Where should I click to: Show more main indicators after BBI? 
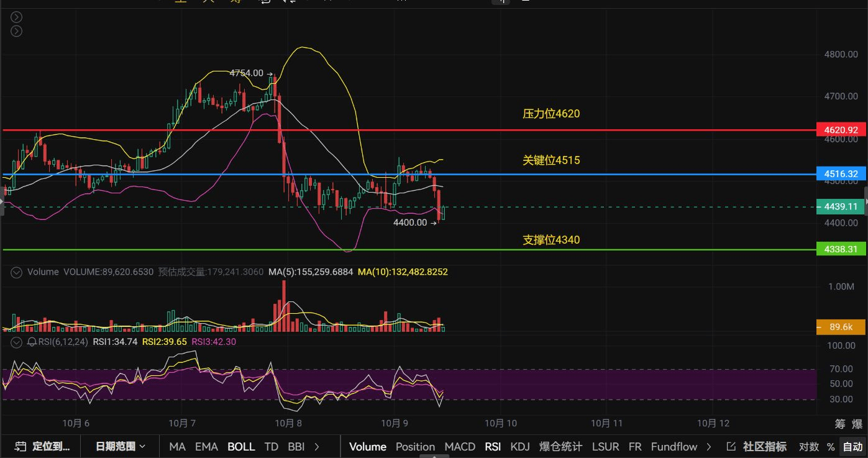(x=318, y=446)
